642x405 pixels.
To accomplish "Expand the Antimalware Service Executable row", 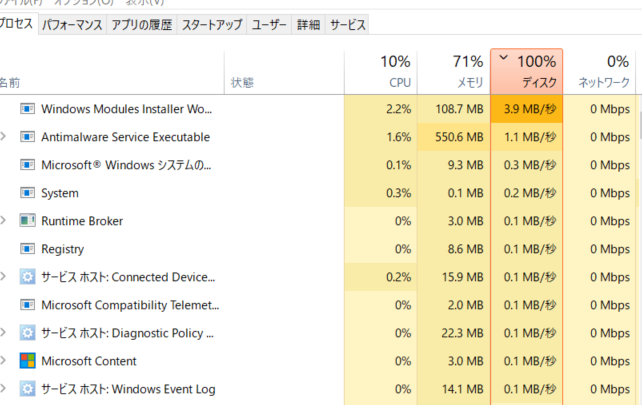I will tap(3, 136).
